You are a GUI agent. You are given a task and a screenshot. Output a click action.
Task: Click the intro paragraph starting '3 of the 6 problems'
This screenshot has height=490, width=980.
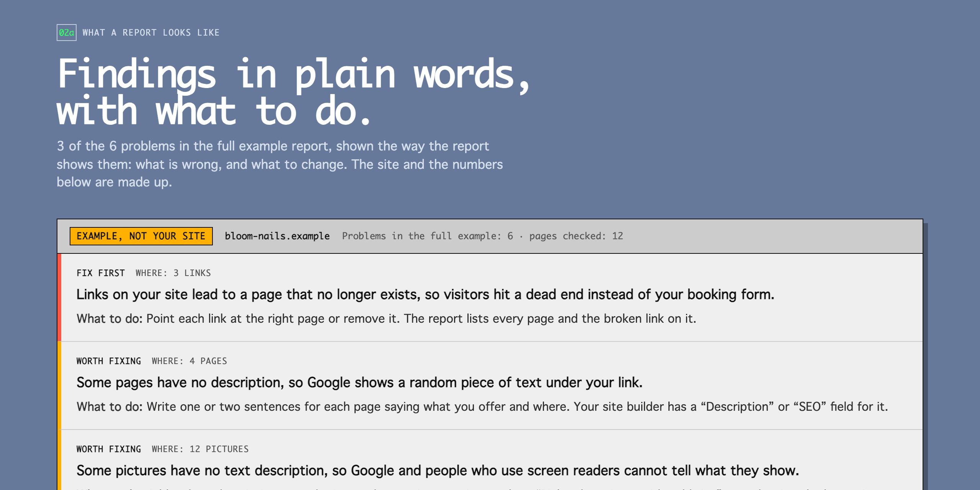coord(280,164)
